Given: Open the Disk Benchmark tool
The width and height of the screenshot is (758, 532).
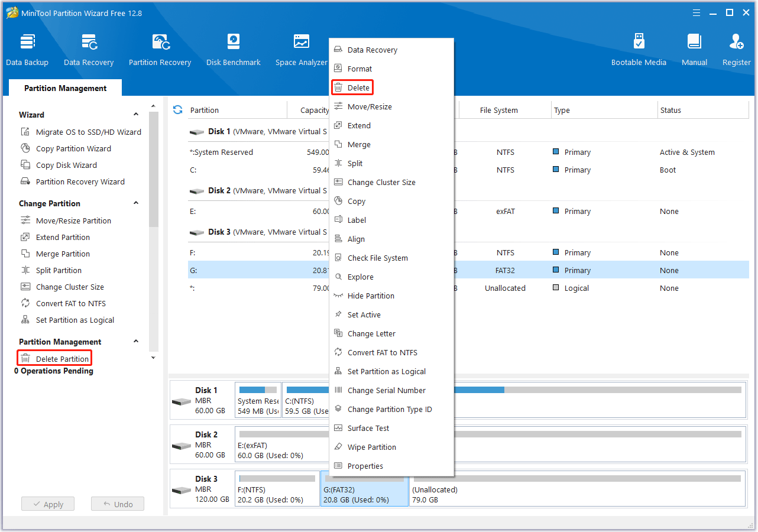Looking at the screenshot, I should point(234,50).
